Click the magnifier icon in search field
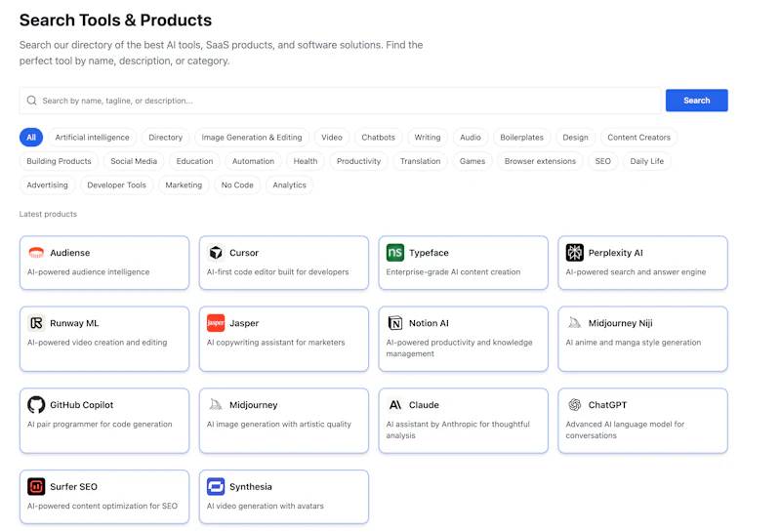 tap(32, 101)
